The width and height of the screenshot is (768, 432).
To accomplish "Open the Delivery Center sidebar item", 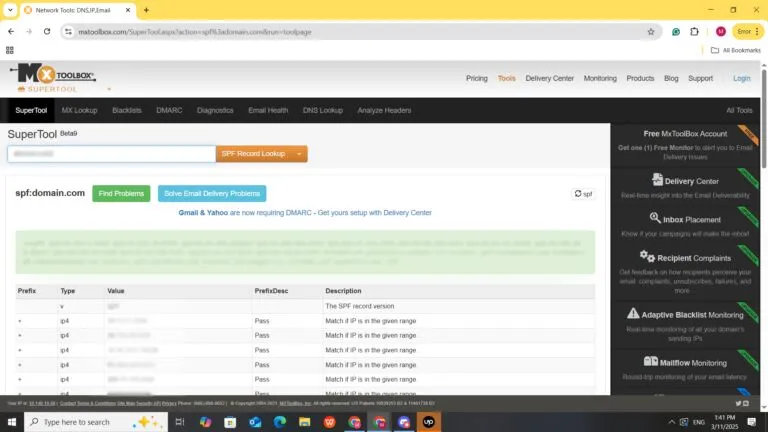I will tap(685, 181).
